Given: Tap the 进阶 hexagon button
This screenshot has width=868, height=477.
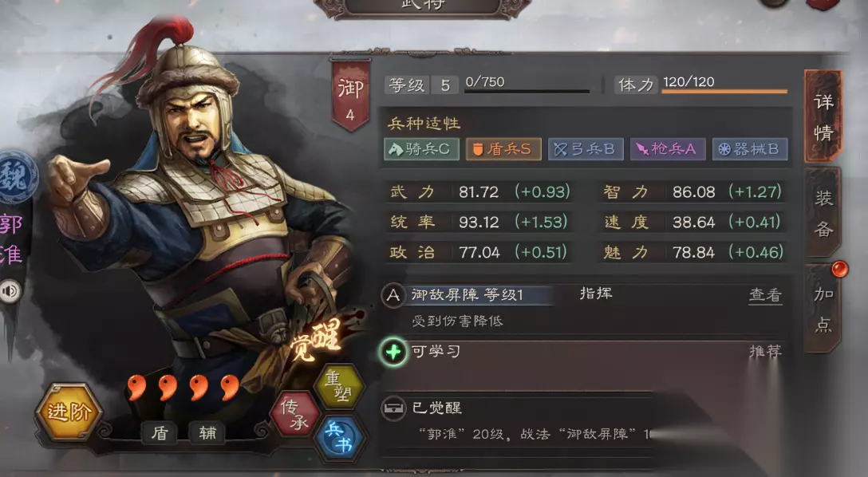Looking at the screenshot, I should click(x=68, y=411).
